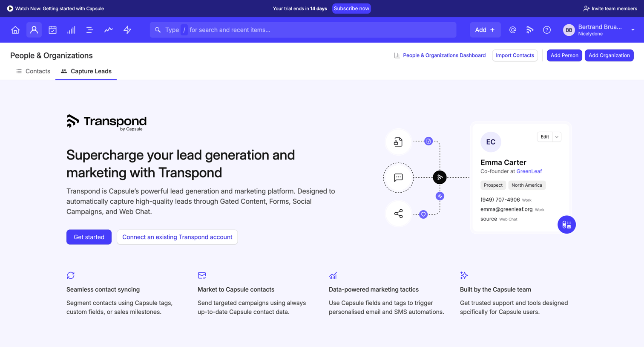Click the Edit button on Emma Carter card

(x=545, y=137)
